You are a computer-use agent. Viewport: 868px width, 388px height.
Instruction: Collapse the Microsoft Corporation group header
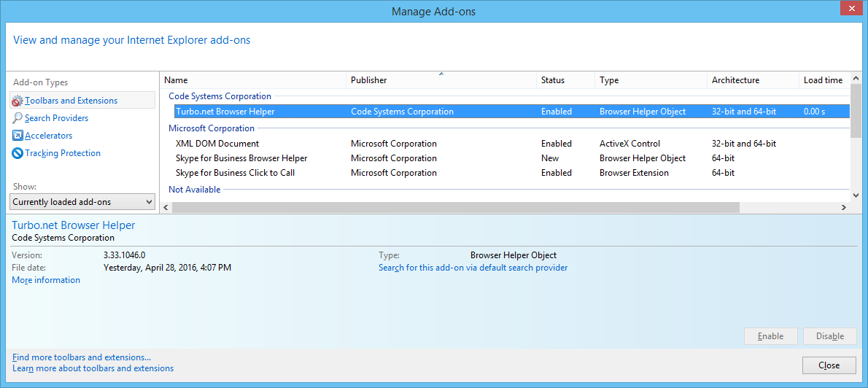pyautogui.click(x=212, y=128)
